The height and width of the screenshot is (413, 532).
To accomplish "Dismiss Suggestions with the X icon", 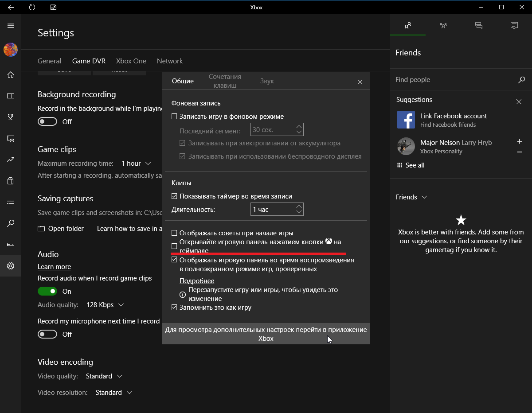I will point(519,102).
